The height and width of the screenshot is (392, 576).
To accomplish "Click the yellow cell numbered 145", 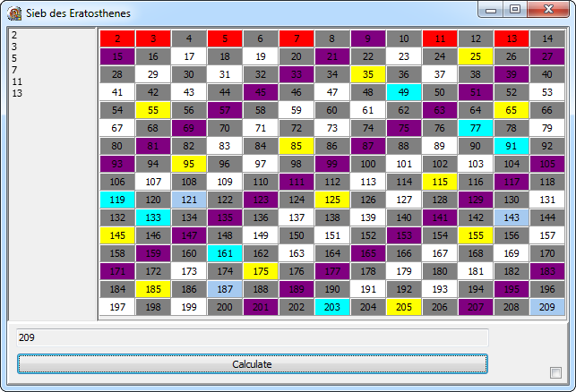I will coord(117,235).
